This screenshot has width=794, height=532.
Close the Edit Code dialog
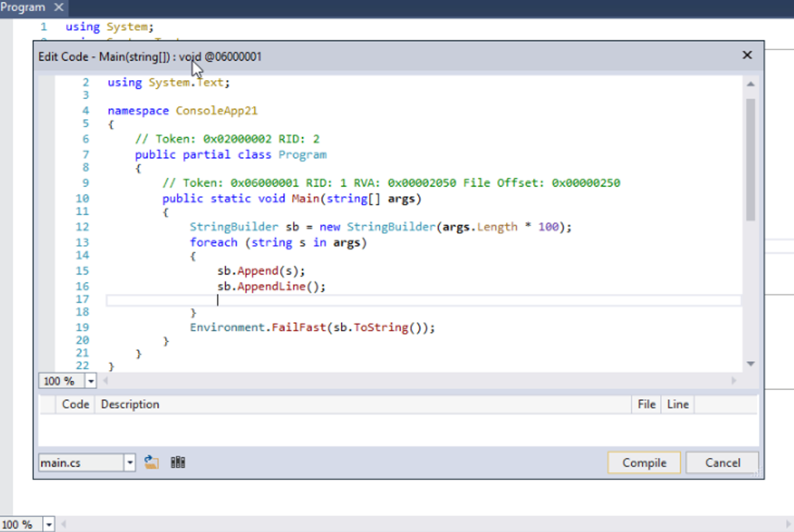click(747, 55)
